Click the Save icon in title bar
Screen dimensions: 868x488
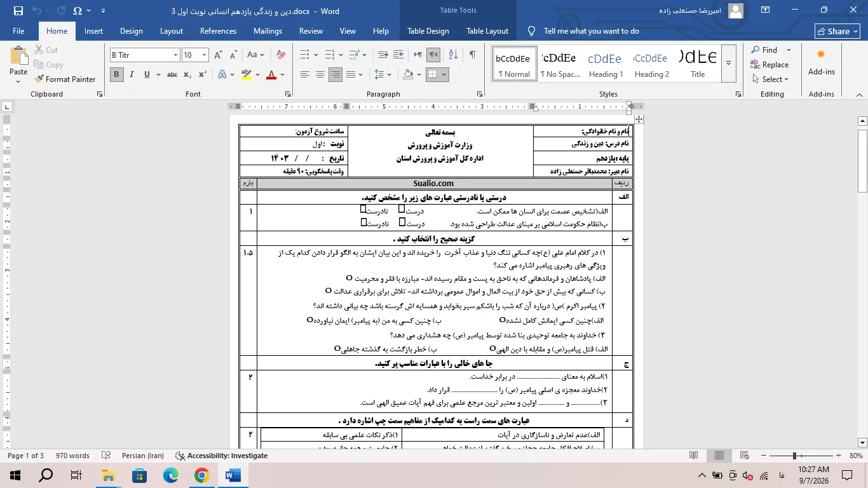click(18, 11)
